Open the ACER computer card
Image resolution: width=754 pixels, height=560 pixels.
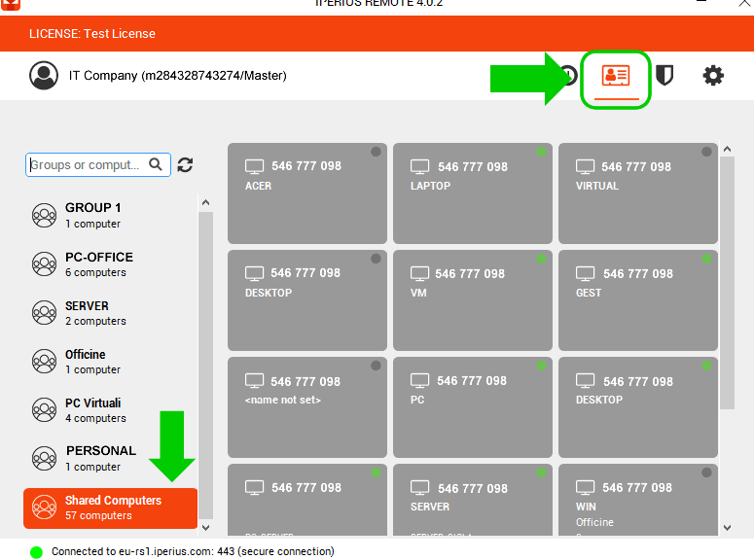pyautogui.click(x=307, y=193)
